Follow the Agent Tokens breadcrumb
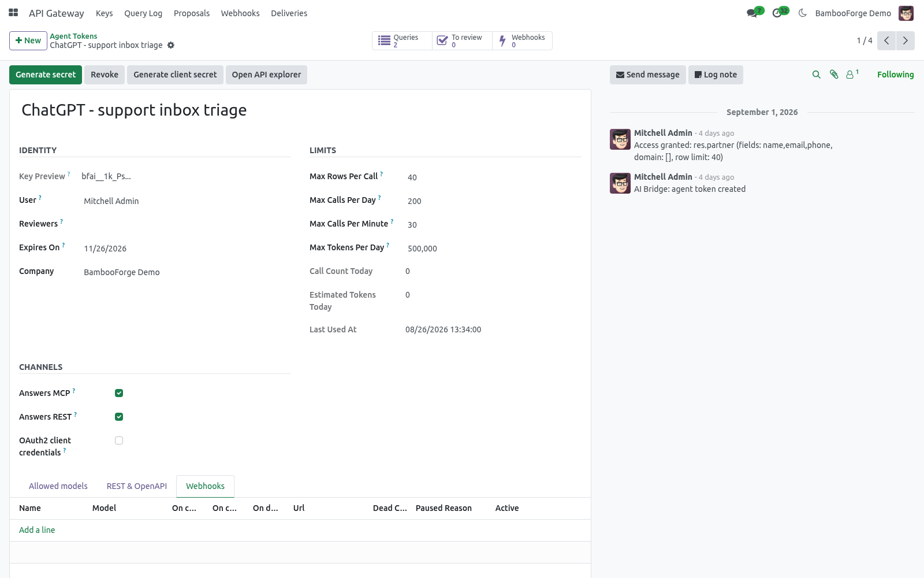Screen dimensions: 924x578 [73, 36]
